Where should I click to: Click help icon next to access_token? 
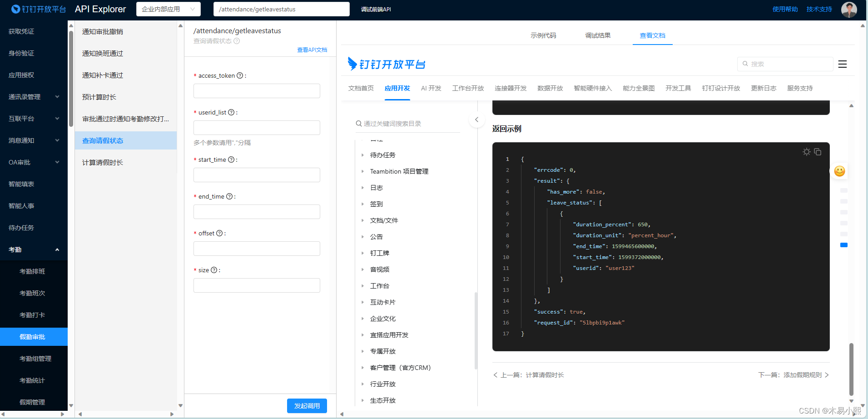(240, 75)
